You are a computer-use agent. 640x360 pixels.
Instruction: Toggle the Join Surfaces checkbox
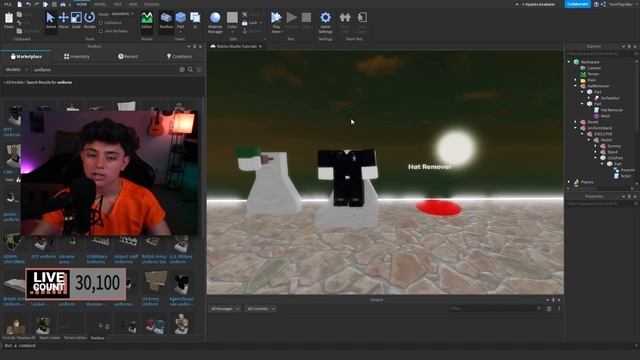(x=101, y=31)
